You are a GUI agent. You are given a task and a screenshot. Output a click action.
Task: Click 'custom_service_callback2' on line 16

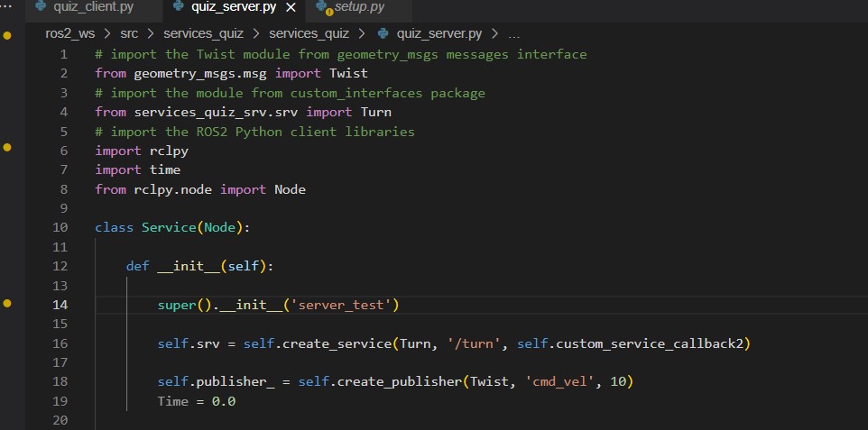pyautogui.click(x=650, y=343)
